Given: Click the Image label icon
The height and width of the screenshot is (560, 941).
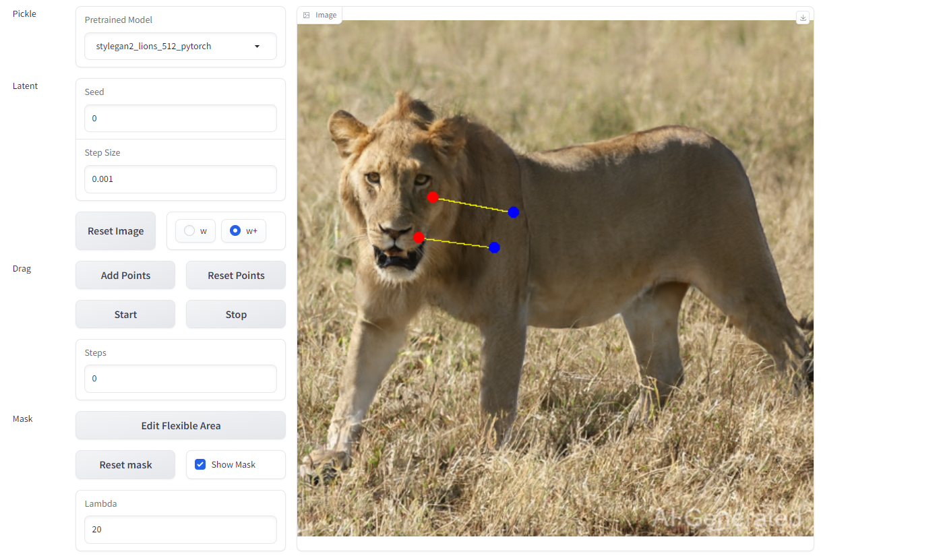Looking at the screenshot, I should 307,15.
